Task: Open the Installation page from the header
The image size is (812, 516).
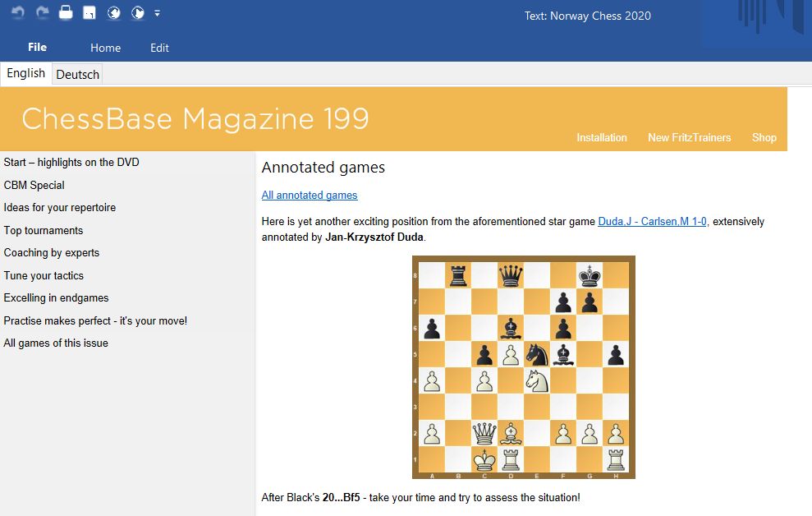Action: pyautogui.click(x=602, y=138)
